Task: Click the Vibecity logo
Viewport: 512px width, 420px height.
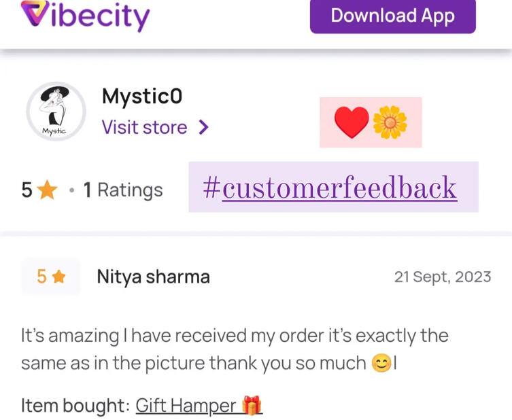Action: [x=85, y=16]
